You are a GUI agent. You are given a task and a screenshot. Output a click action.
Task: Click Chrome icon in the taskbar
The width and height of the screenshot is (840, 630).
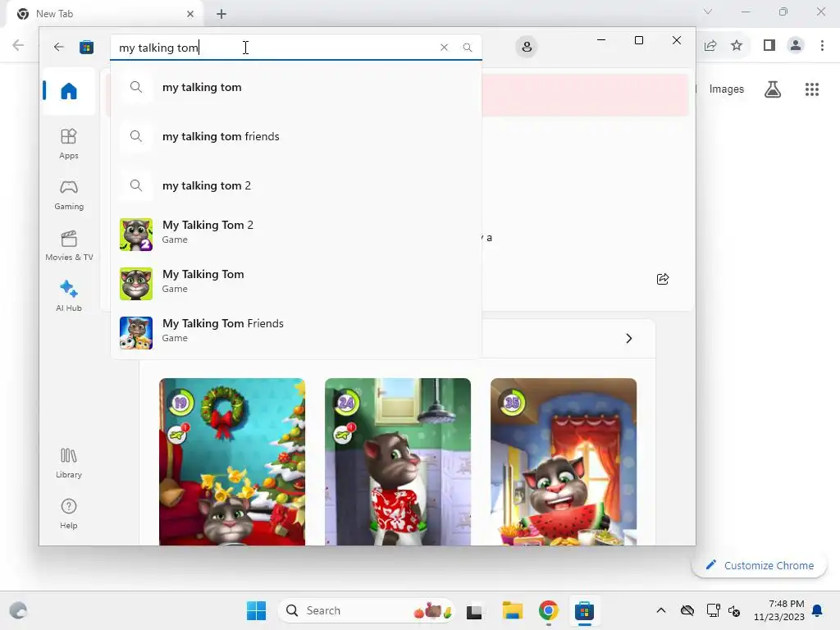click(548, 610)
